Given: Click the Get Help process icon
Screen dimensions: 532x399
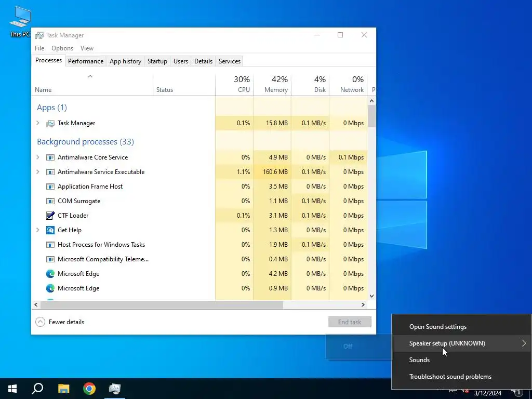Looking at the screenshot, I should pos(50,230).
